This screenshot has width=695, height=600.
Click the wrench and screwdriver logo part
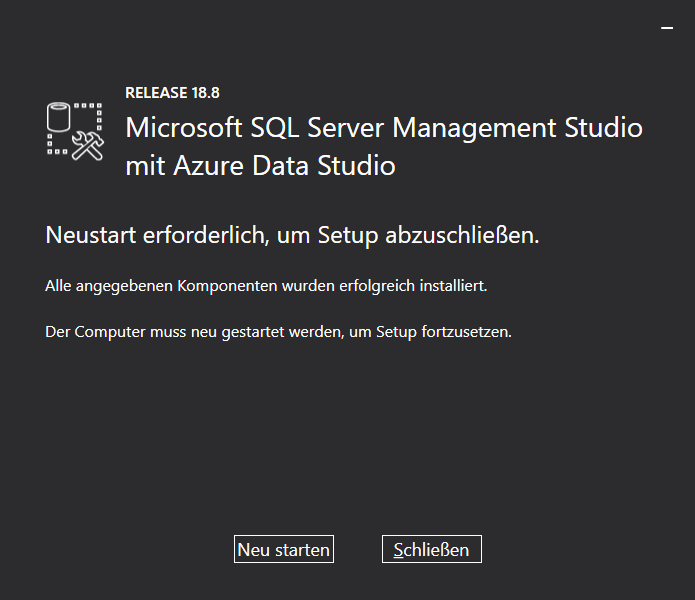(x=89, y=145)
